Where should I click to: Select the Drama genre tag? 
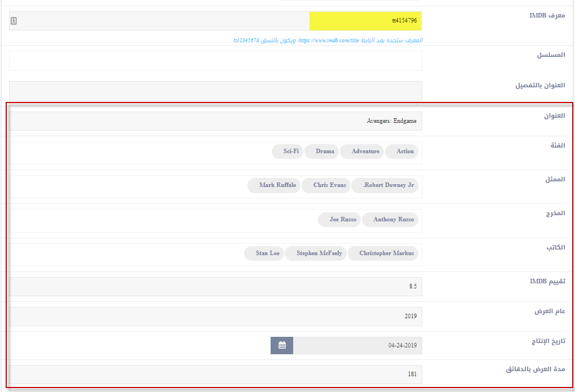click(x=321, y=152)
